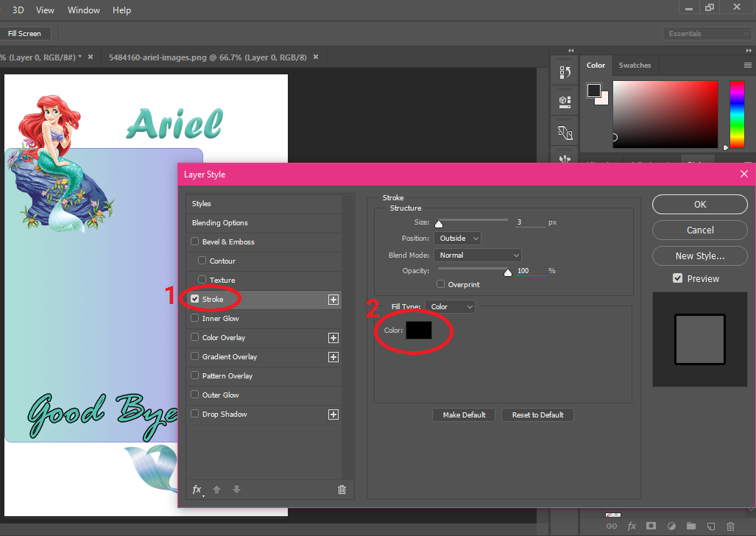Enable the Inner Glow checkbox
The height and width of the screenshot is (536, 756).
[x=195, y=318]
